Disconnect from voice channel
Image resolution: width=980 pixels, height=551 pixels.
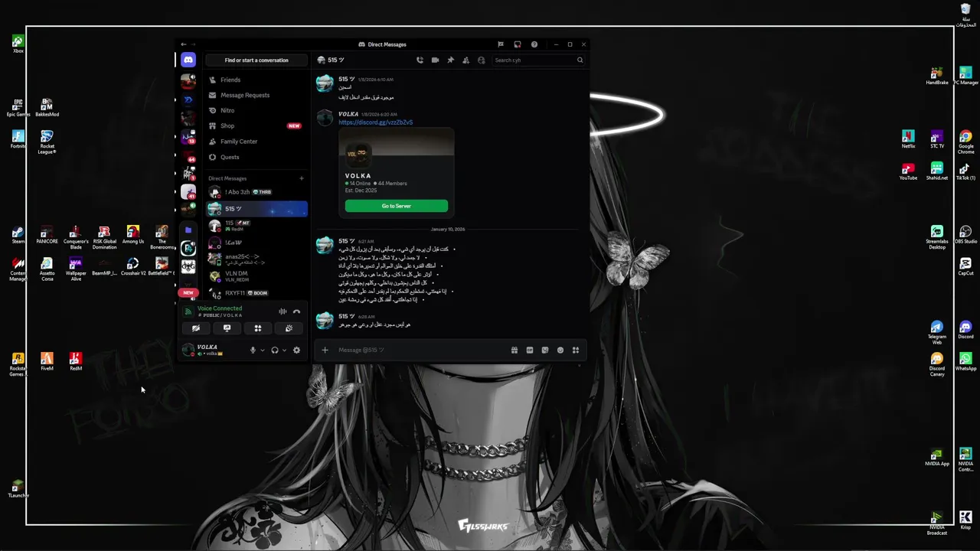tap(296, 311)
